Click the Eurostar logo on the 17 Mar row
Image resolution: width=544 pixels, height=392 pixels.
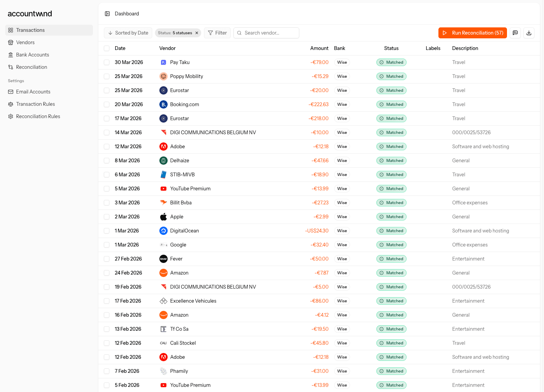(x=164, y=118)
